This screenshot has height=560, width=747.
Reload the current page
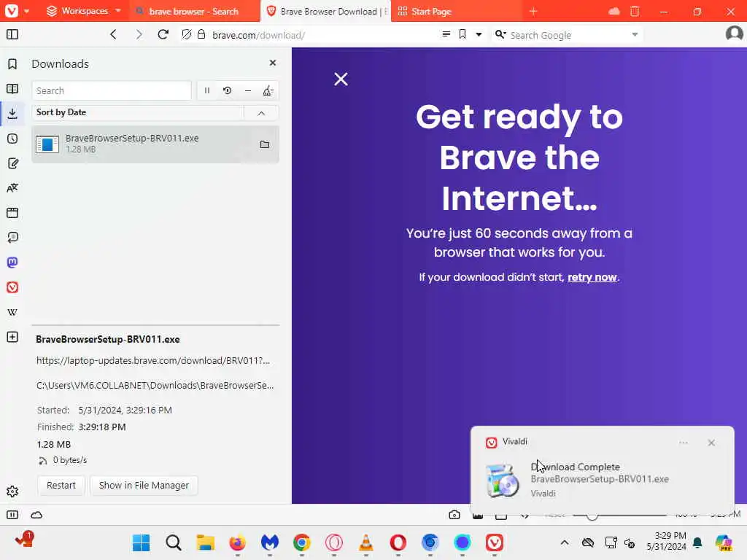click(163, 34)
